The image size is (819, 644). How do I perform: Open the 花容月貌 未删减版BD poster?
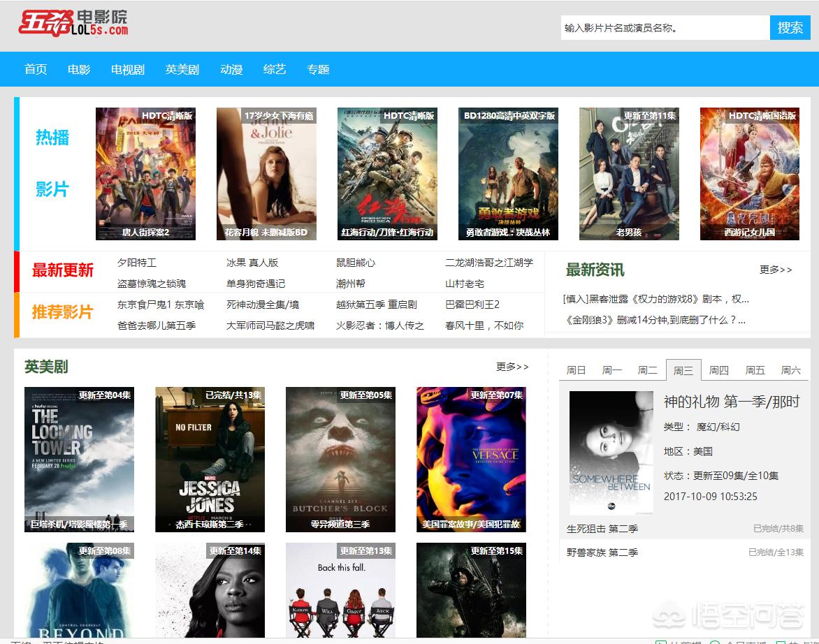tap(266, 174)
